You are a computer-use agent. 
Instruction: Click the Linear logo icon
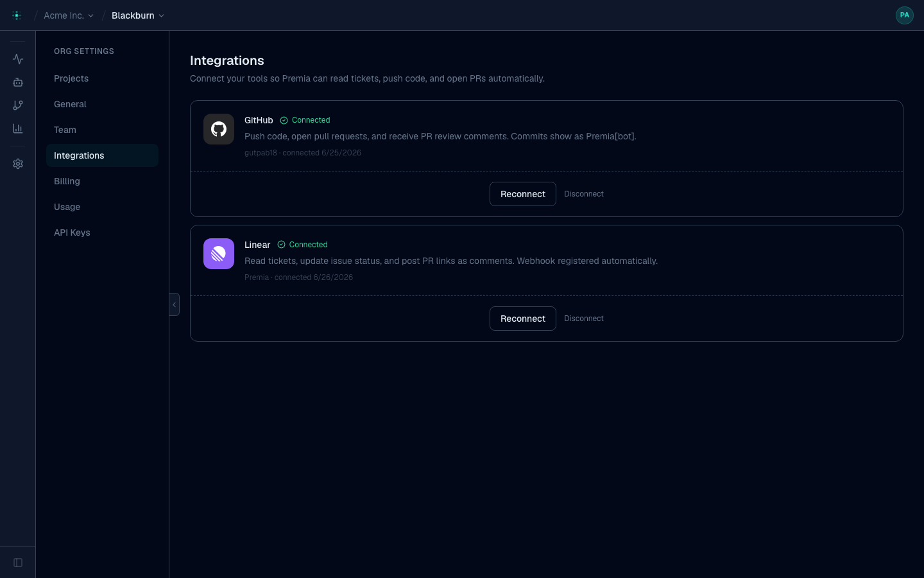pos(219,254)
